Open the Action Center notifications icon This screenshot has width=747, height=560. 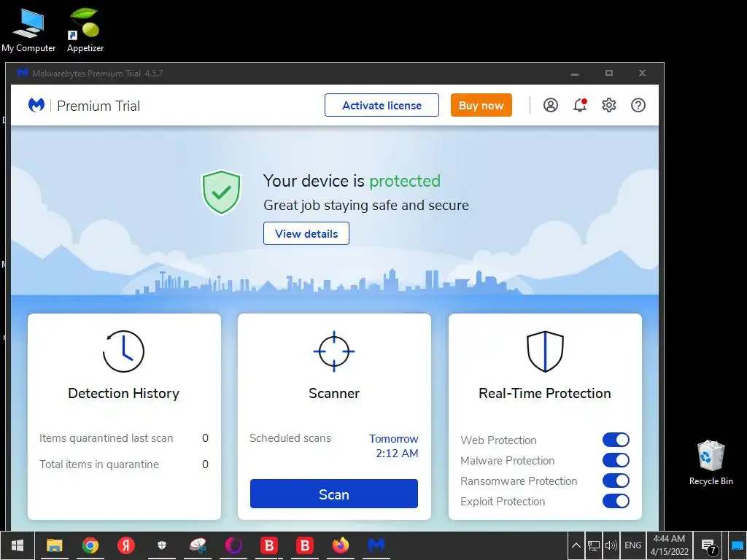click(x=709, y=545)
